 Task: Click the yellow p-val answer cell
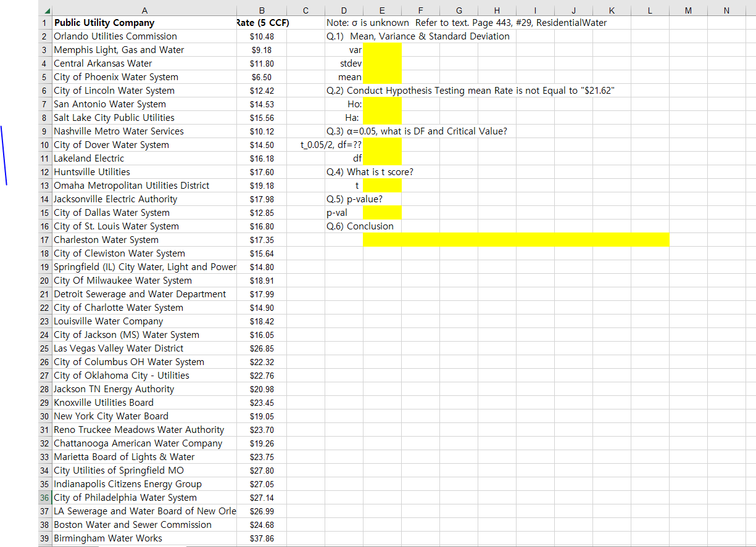coord(382,212)
